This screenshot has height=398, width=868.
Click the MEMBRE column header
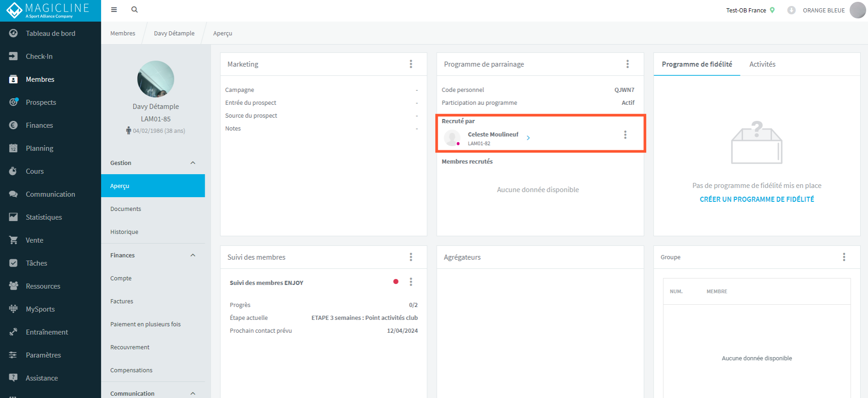(x=717, y=291)
